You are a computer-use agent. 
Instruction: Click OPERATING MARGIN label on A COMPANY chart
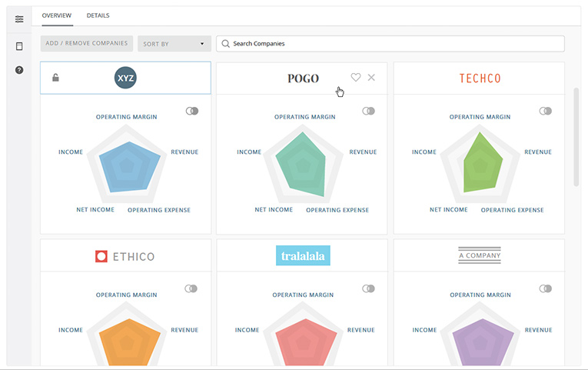pyautogui.click(x=480, y=295)
